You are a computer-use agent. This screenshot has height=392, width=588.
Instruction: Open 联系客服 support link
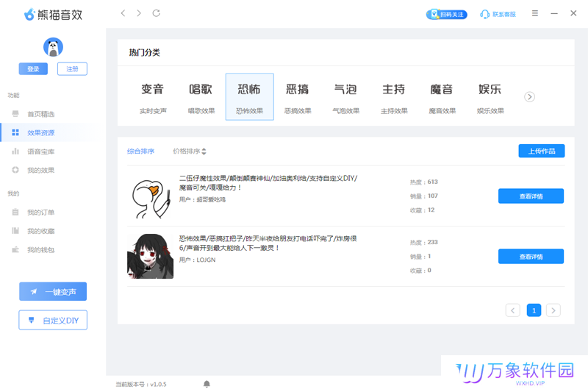click(498, 14)
